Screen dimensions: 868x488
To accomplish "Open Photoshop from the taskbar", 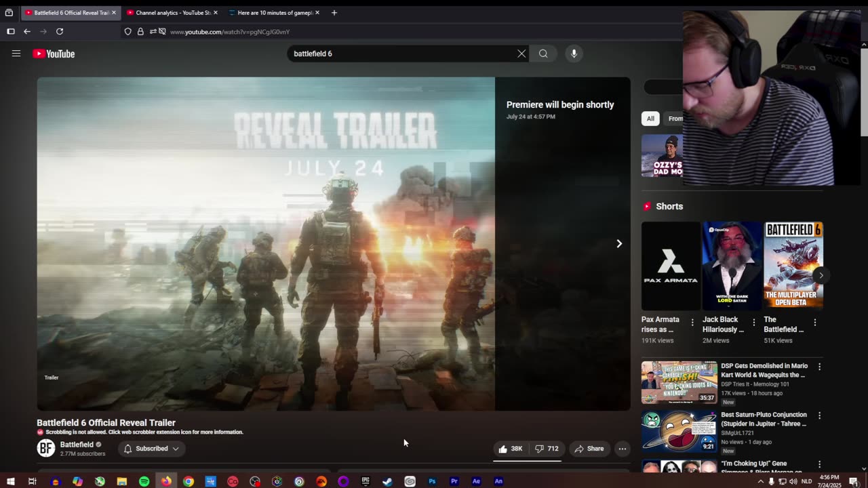I will [432, 481].
